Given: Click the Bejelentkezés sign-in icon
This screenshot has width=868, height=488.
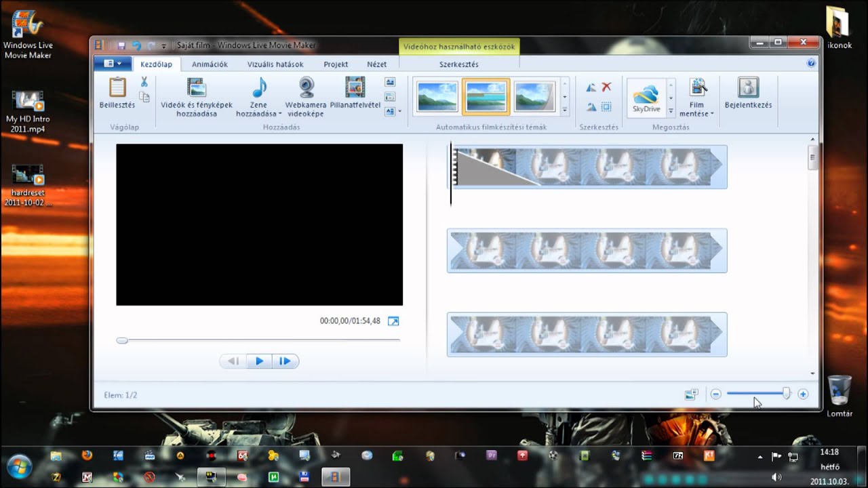Looking at the screenshot, I should (x=748, y=88).
